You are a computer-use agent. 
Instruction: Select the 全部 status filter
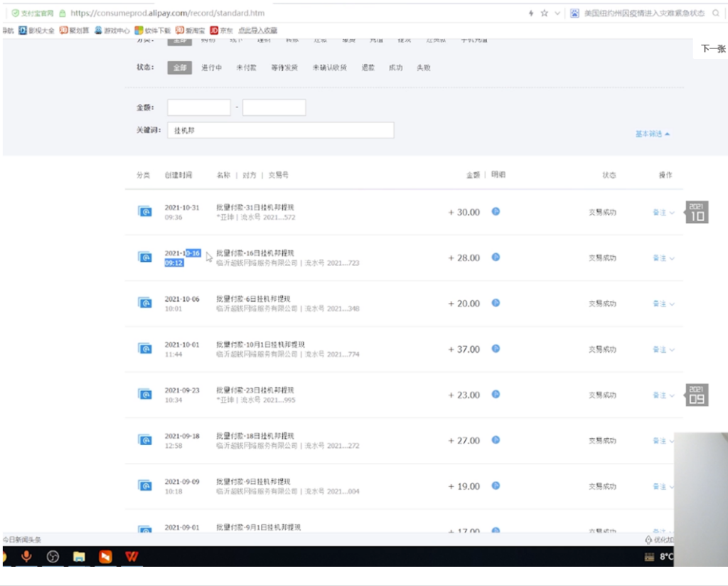pyautogui.click(x=180, y=68)
